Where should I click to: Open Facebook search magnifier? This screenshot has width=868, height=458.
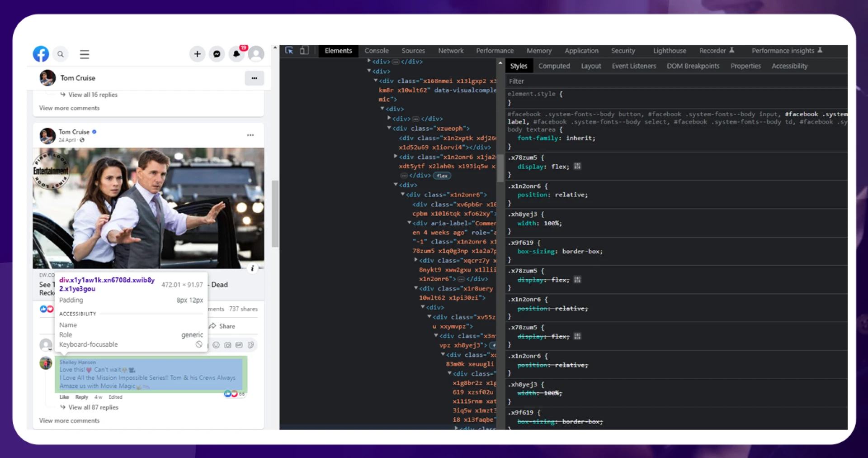coord(61,54)
